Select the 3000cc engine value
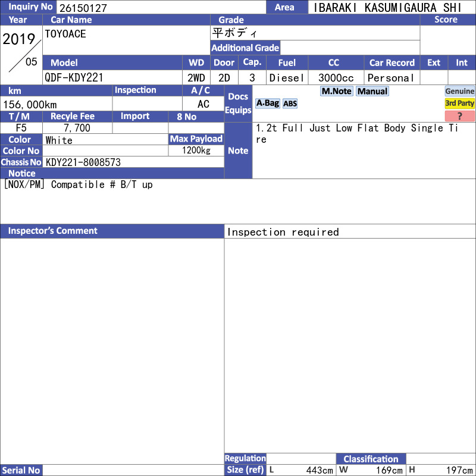The image size is (476, 476). (x=336, y=78)
